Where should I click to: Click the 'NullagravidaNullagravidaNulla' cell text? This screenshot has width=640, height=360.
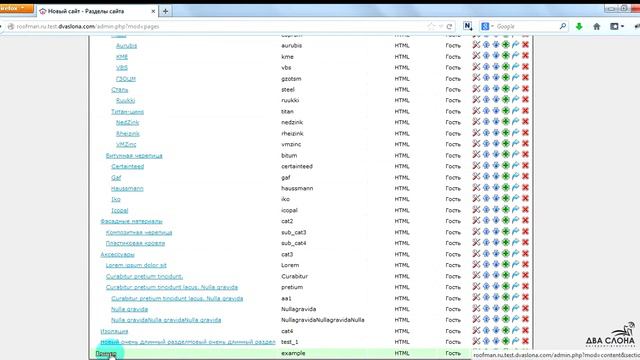tap(323, 320)
